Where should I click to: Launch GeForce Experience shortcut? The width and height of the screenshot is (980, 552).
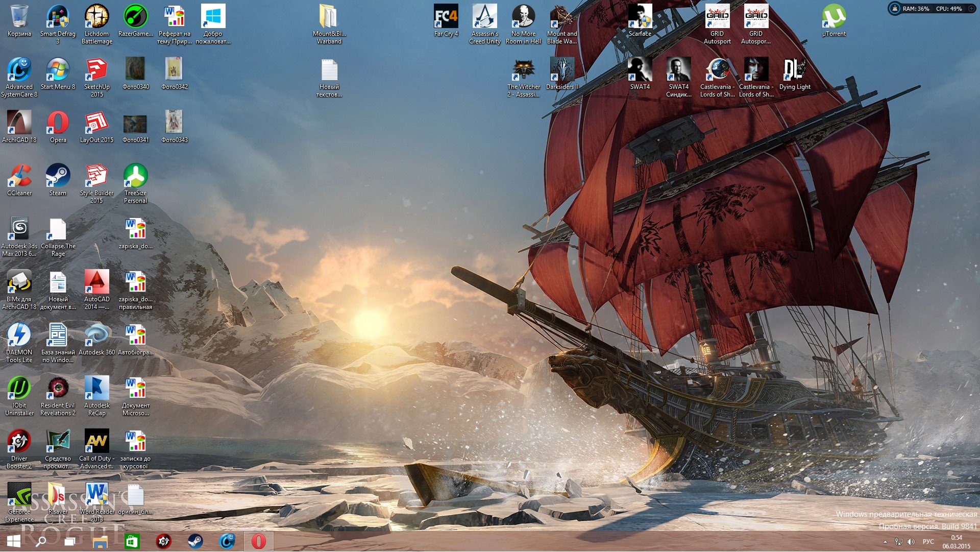coord(19,502)
